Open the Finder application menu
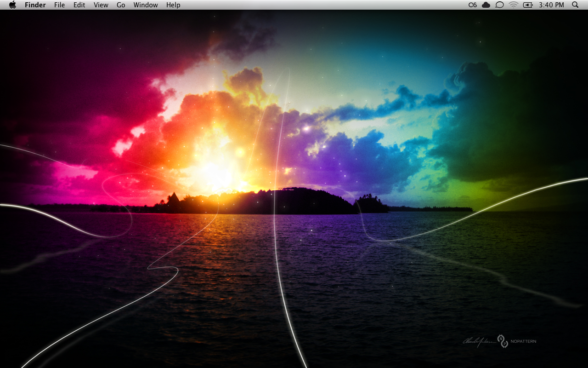Viewport: 588px width, 368px height. (x=35, y=5)
